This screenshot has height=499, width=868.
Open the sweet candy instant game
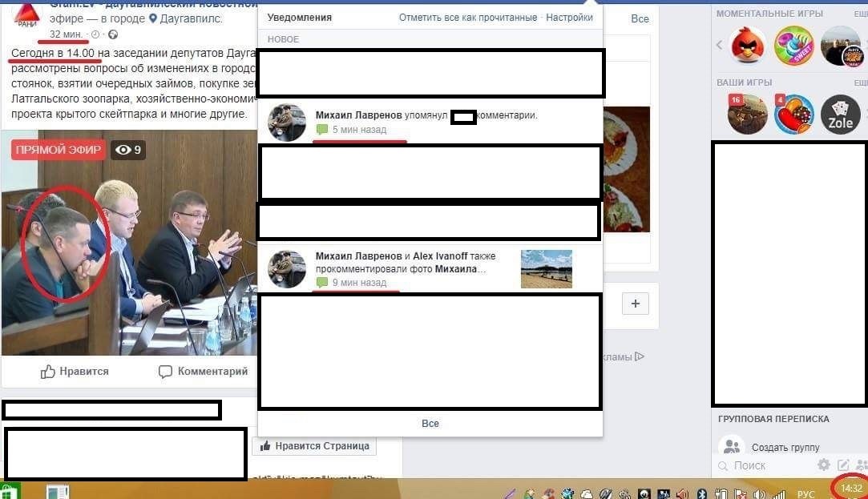[x=793, y=45]
